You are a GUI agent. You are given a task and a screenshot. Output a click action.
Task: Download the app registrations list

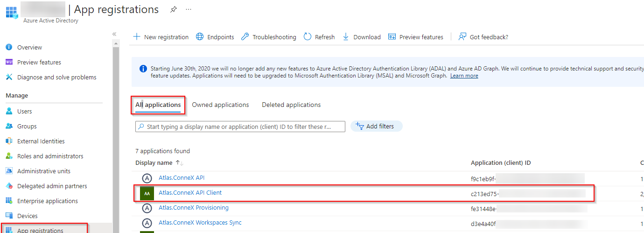point(362,37)
